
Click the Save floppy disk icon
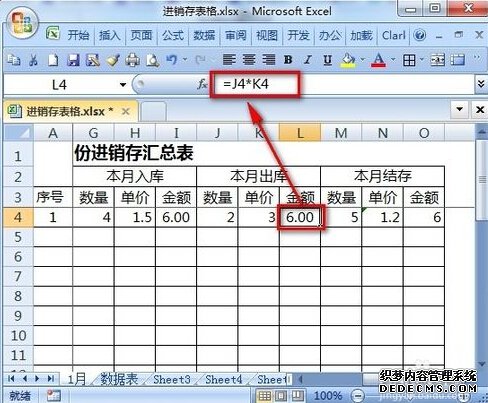click(73, 60)
